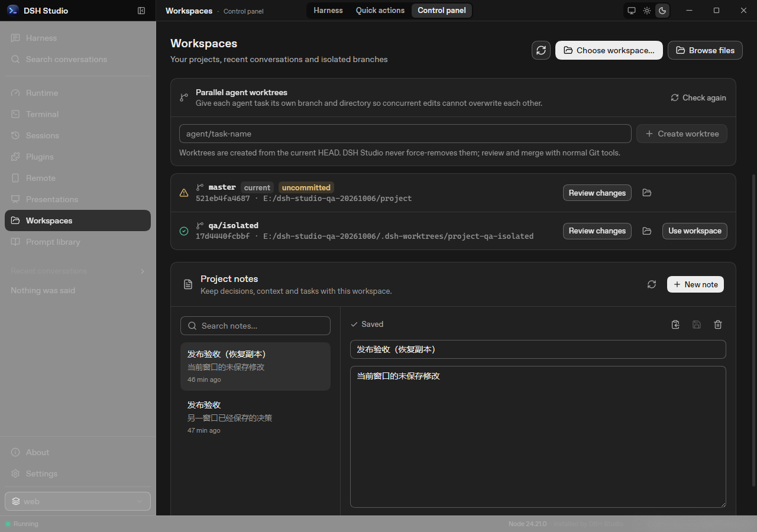Click the save note disk icon
Screen dimensions: 757x532
(x=697, y=325)
